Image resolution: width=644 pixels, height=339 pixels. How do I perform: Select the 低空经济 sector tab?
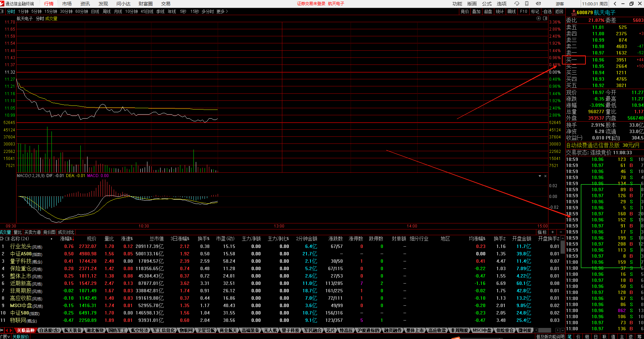click(139, 331)
